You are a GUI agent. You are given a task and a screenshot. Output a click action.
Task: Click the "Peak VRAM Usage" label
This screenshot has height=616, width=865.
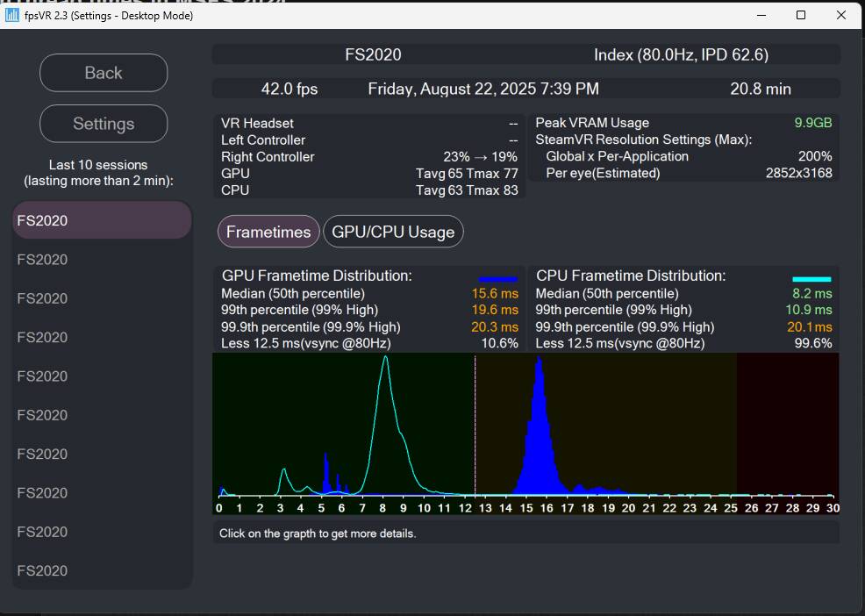592,123
